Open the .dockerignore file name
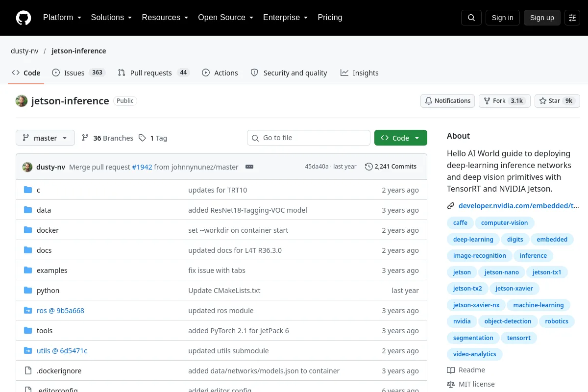 click(x=59, y=371)
